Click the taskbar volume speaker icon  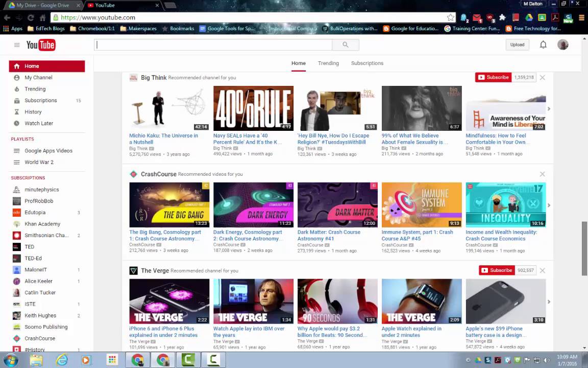coord(547,360)
